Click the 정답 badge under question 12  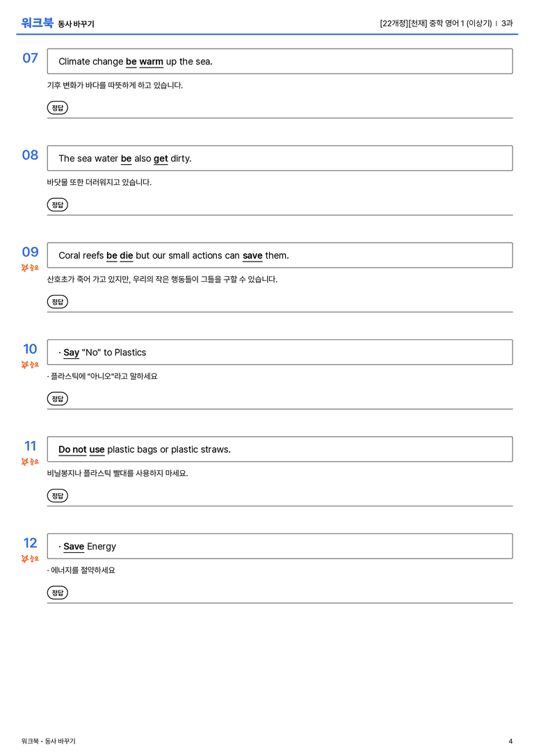click(57, 593)
